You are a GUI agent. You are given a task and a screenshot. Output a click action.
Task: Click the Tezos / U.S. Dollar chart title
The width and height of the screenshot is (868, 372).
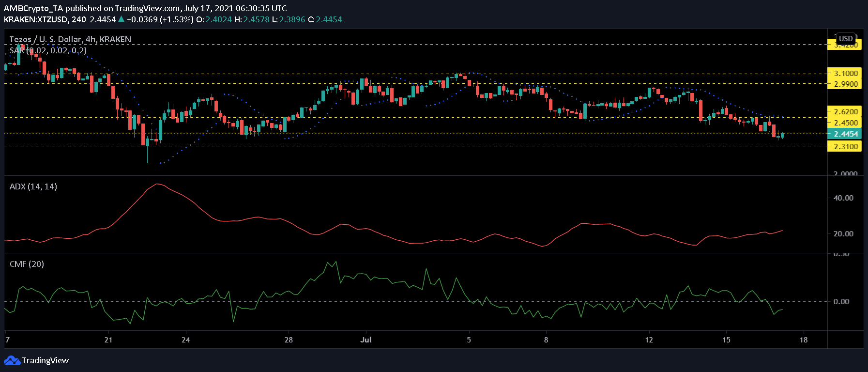70,39
